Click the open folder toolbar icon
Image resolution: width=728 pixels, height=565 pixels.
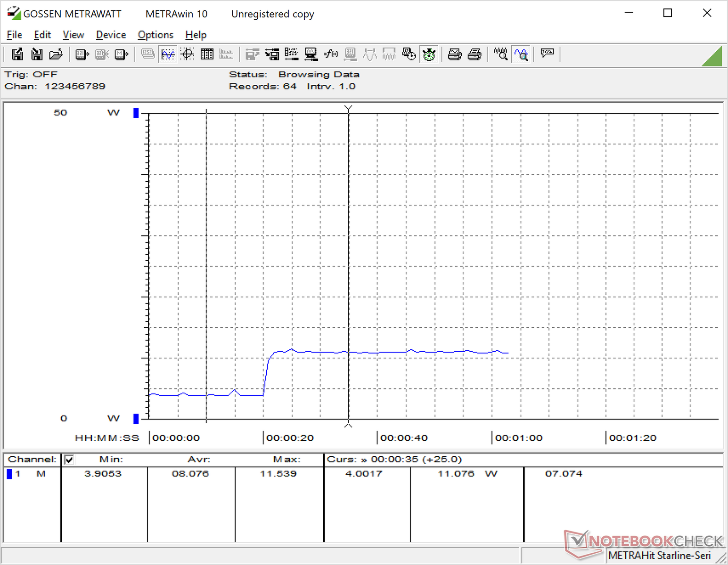click(56, 55)
